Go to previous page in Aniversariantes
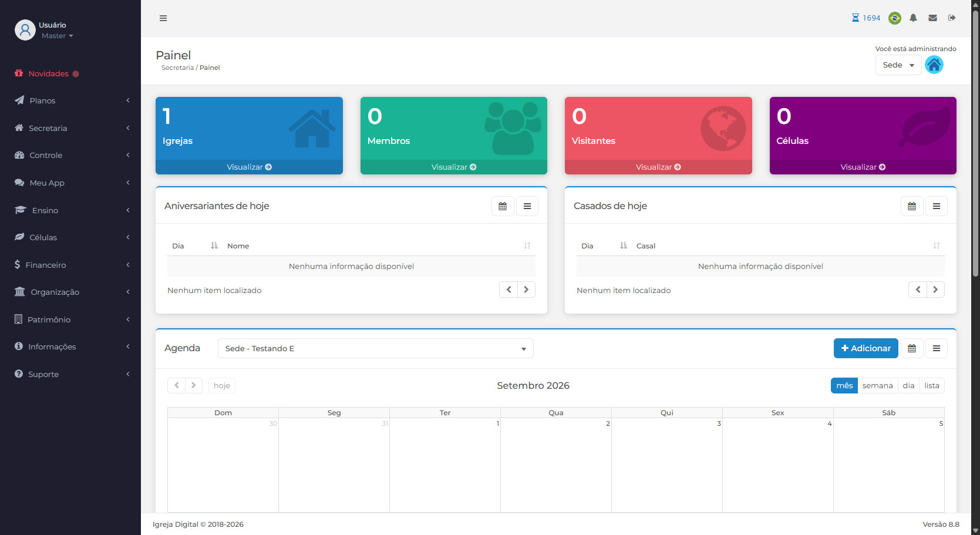The image size is (980, 535). pyautogui.click(x=508, y=290)
